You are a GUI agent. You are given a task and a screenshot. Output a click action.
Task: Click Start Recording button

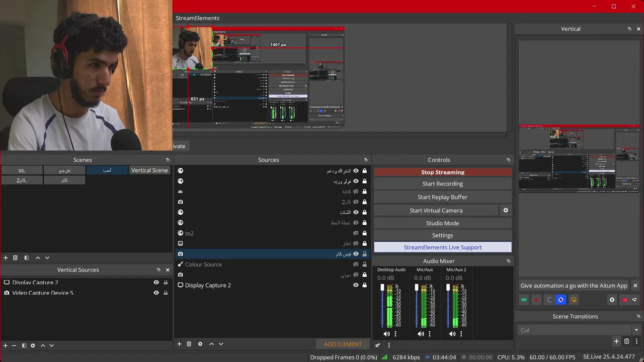pyautogui.click(x=443, y=184)
